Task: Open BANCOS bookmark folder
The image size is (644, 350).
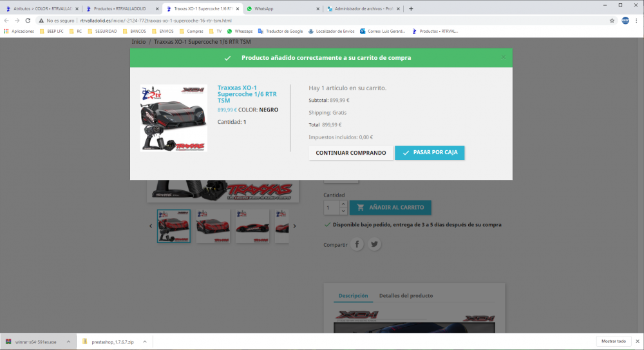Action: click(x=135, y=31)
